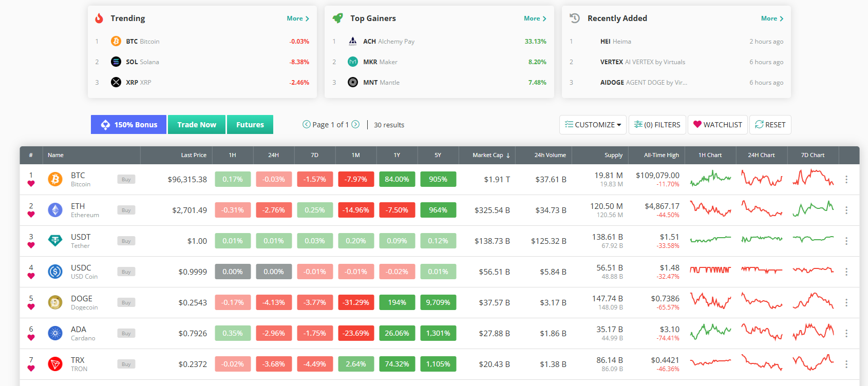868x386 pixels.
Task: Open the three-dot menu for TRX row
Action: click(x=846, y=364)
